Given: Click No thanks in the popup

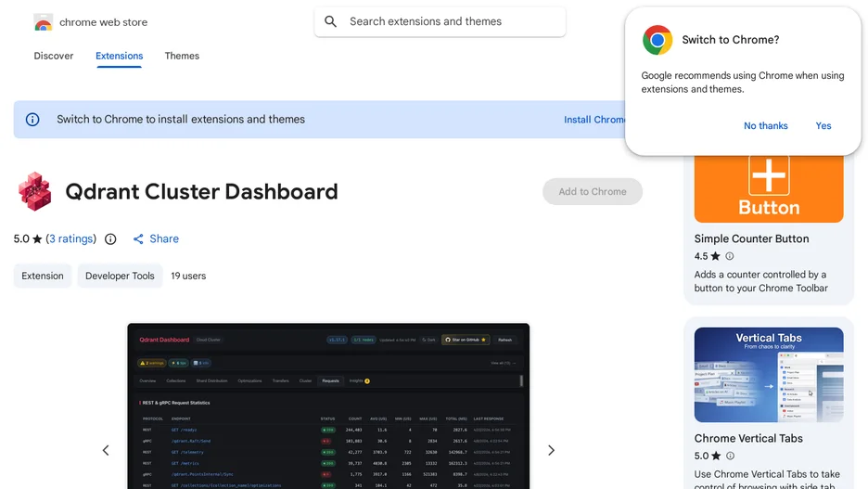Looking at the screenshot, I should tap(766, 125).
